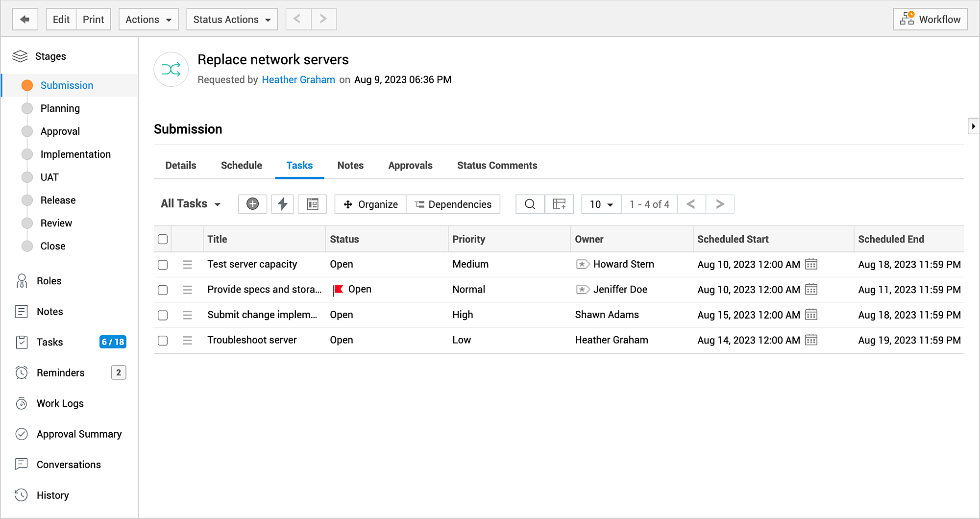
Task: Switch to the Approvals tab
Action: pos(410,165)
